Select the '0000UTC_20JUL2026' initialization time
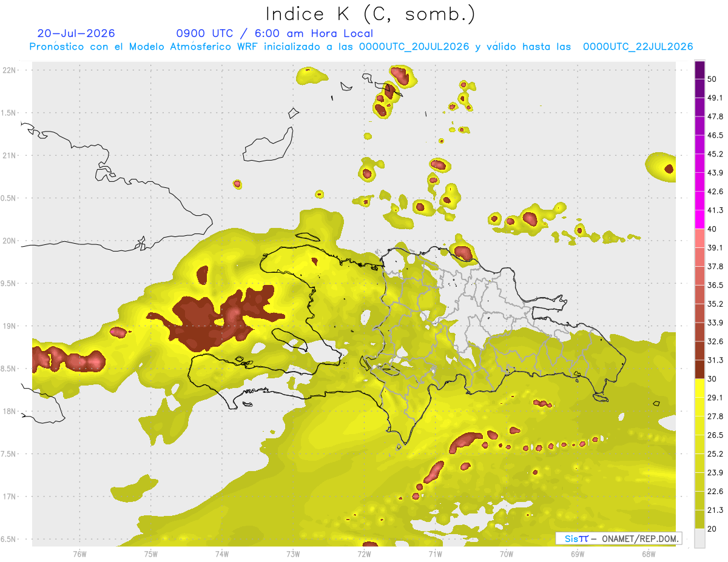 (x=414, y=47)
